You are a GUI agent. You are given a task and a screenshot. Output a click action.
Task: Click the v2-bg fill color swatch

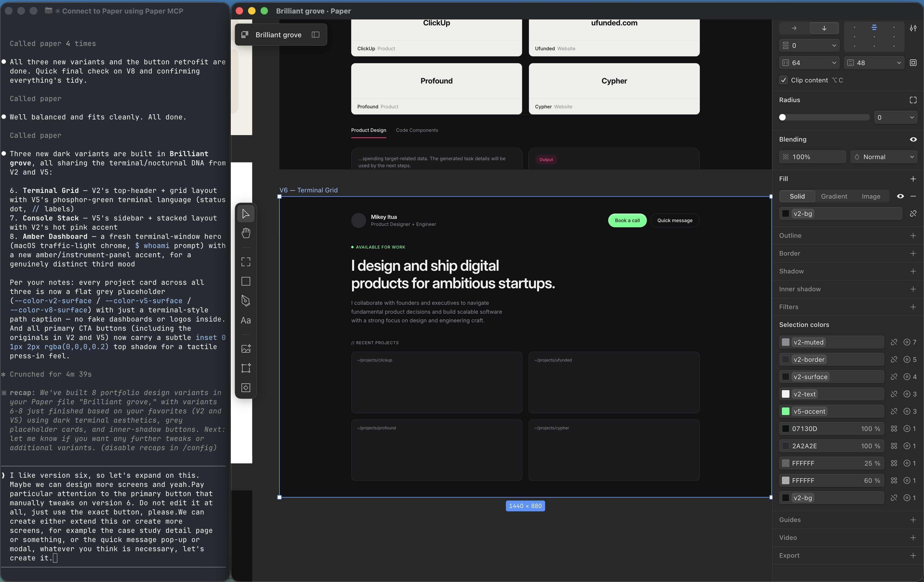pos(785,213)
